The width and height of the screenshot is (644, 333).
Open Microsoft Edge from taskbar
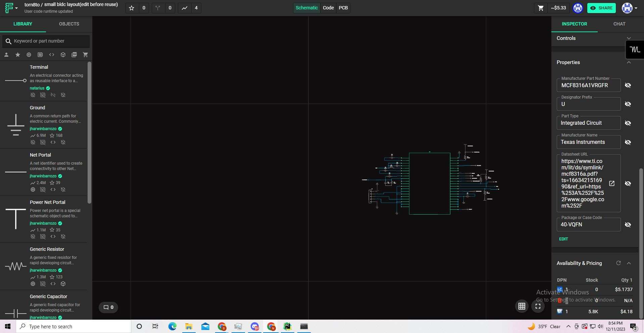[x=172, y=326]
